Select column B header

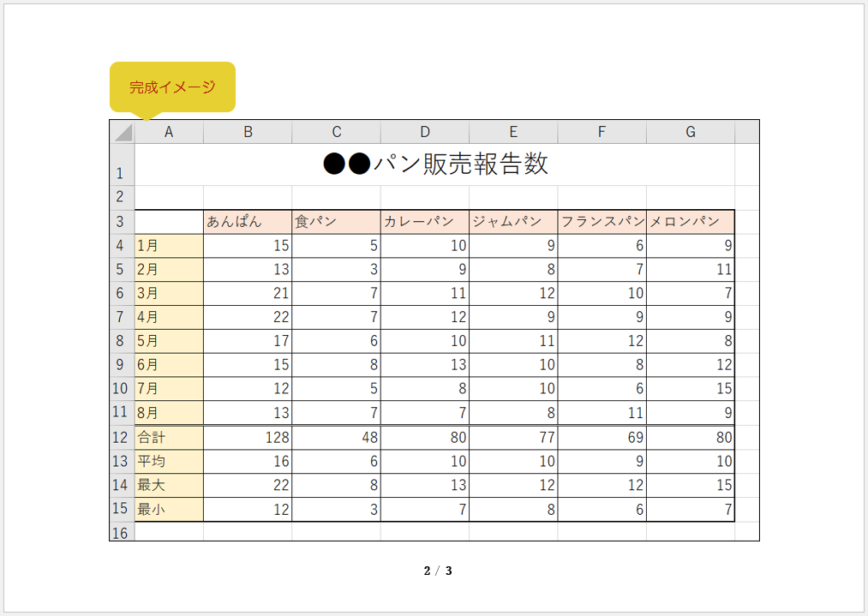pos(248,132)
